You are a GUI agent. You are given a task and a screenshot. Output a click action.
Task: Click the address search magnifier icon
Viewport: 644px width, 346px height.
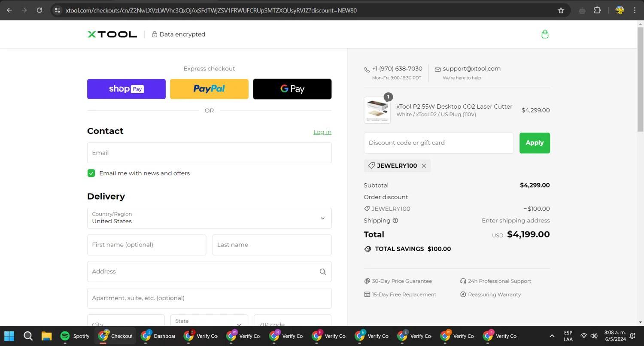323,272
